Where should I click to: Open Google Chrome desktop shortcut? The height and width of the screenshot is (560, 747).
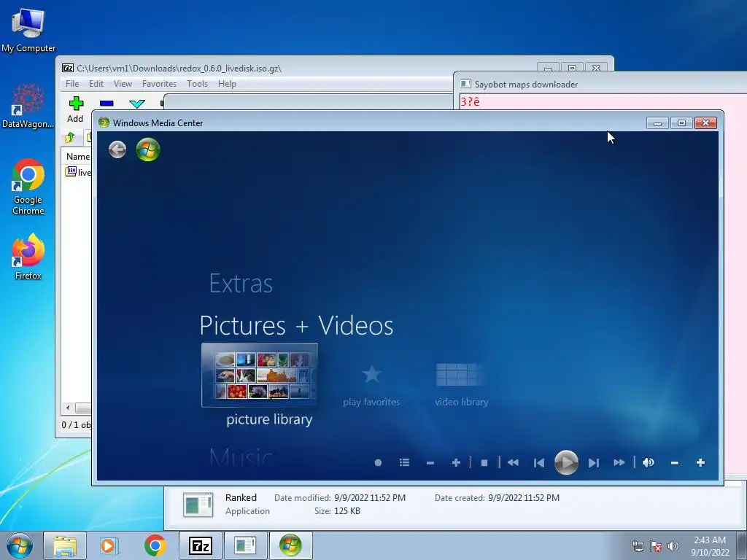tap(28, 187)
